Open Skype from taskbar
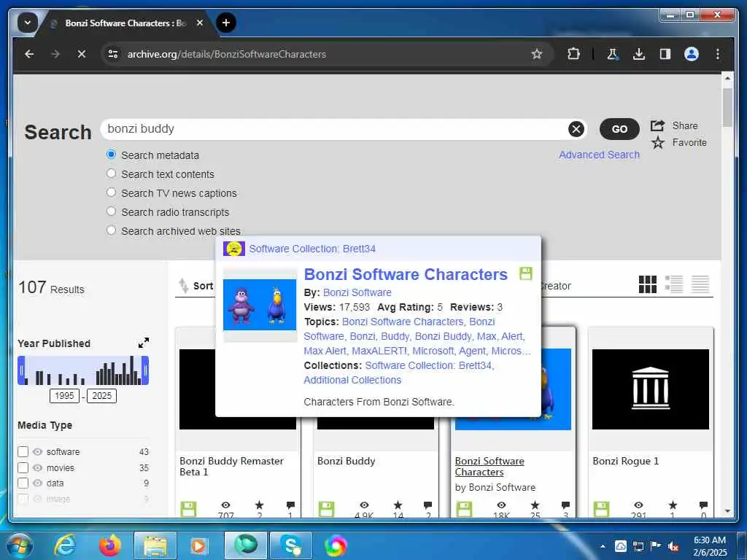This screenshot has width=747, height=560. 290,545
